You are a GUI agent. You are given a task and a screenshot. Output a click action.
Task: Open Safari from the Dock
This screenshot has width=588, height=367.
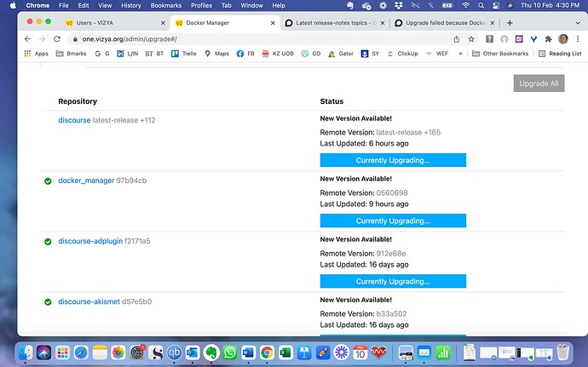pyautogui.click(x=81, y=353)
